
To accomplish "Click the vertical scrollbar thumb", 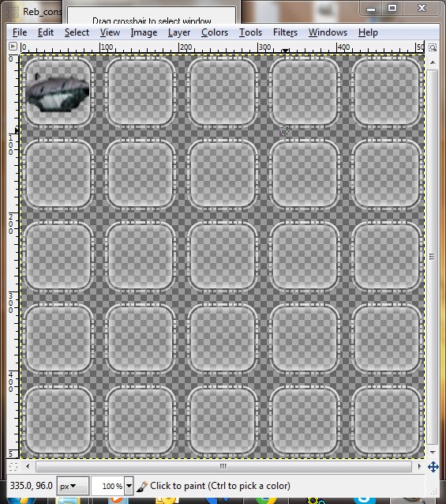I will [433, 257].
